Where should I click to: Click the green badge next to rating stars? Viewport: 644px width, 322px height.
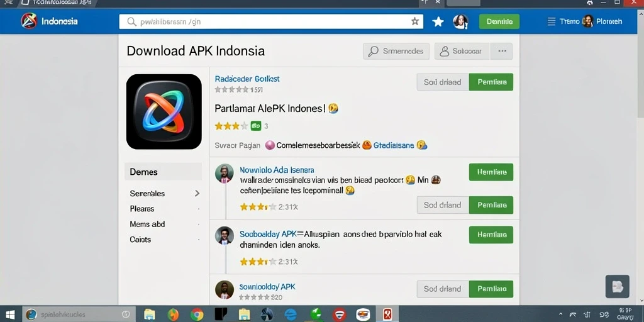coord(256,126)
